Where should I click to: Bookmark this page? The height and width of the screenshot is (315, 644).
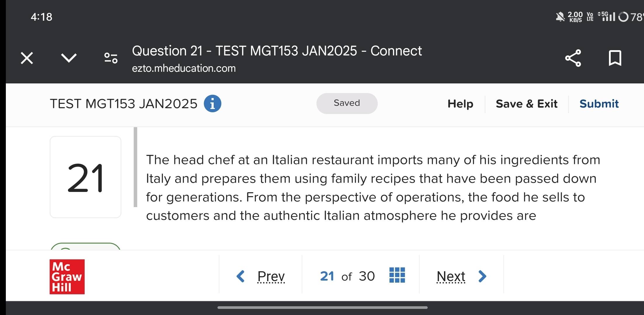point(615,58)
